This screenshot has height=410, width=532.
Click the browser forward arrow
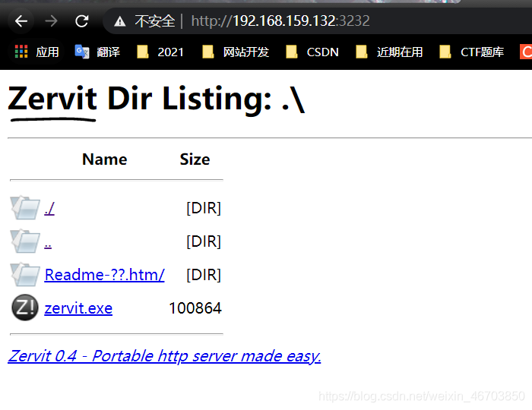51,21
